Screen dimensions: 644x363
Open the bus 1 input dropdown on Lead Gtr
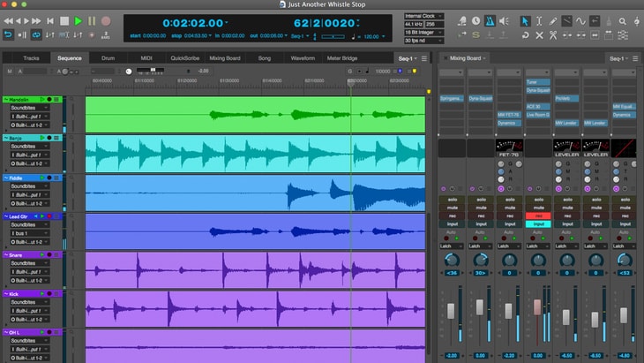[29, 233]
